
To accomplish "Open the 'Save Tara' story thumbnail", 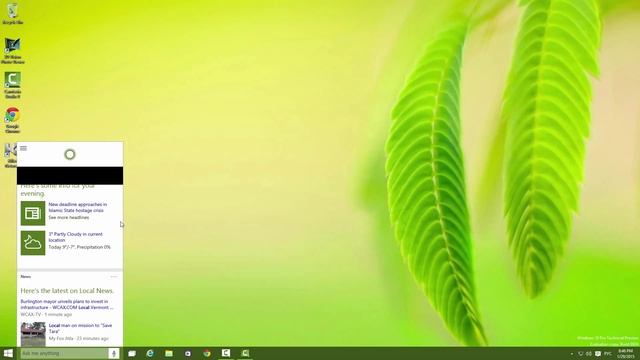I will tap(33, 334).
